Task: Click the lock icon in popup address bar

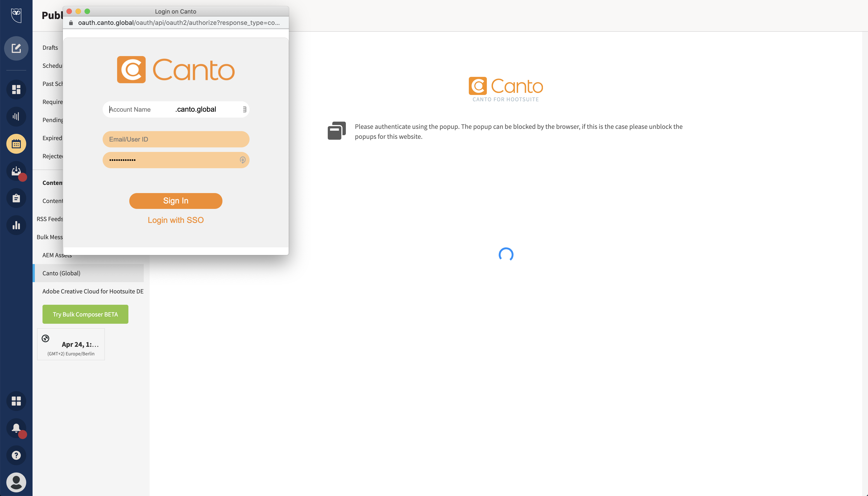Action: (71, 23)
